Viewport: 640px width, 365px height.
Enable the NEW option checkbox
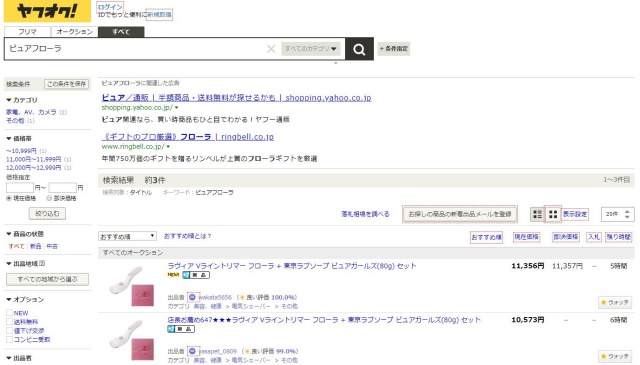point(9,313)
